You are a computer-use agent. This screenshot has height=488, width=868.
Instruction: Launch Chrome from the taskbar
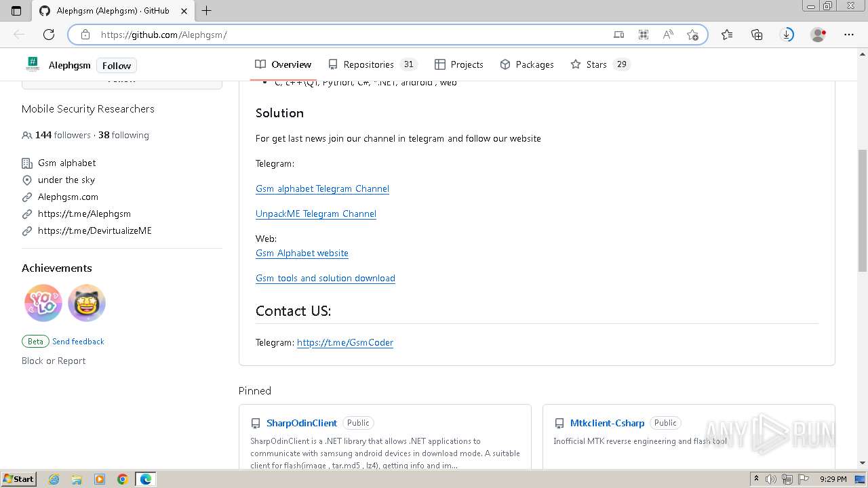tap(122, 479)
